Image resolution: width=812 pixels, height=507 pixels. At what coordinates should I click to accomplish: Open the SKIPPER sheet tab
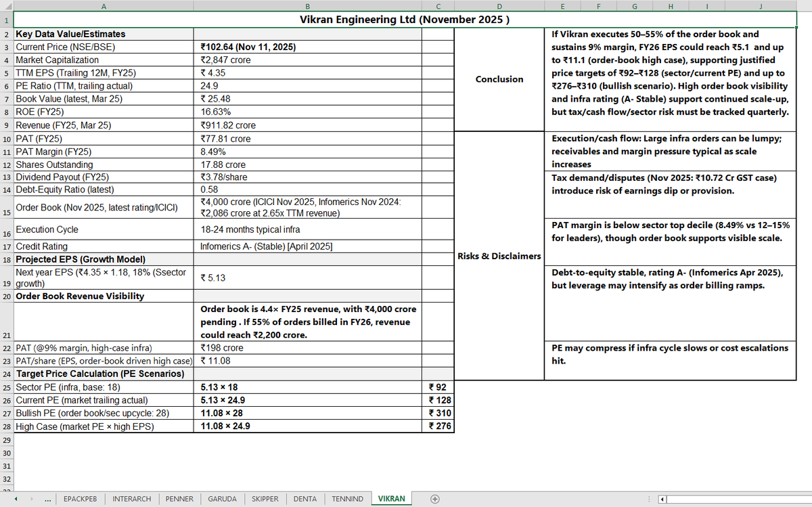point(265,499)
